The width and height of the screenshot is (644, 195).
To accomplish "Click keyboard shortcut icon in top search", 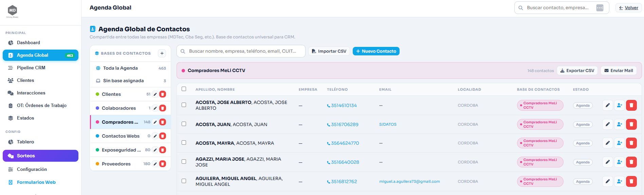I will [600, 8].
